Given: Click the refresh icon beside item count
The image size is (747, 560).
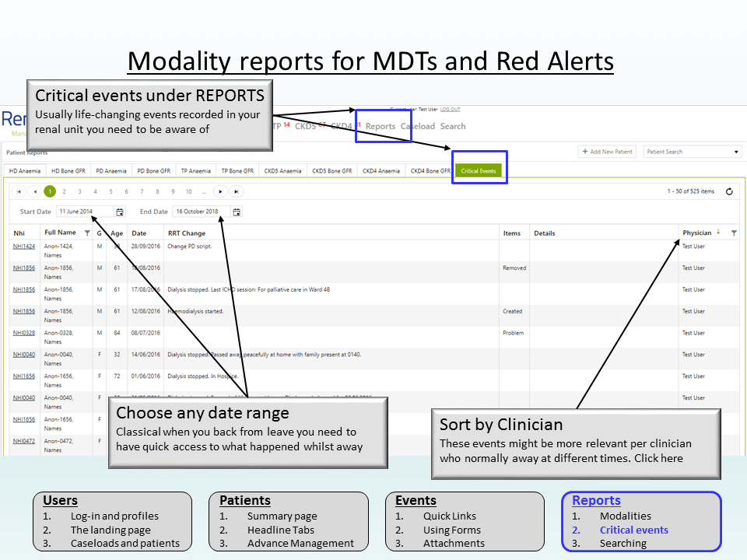Looking at the screenshot, I should [729, 191].
